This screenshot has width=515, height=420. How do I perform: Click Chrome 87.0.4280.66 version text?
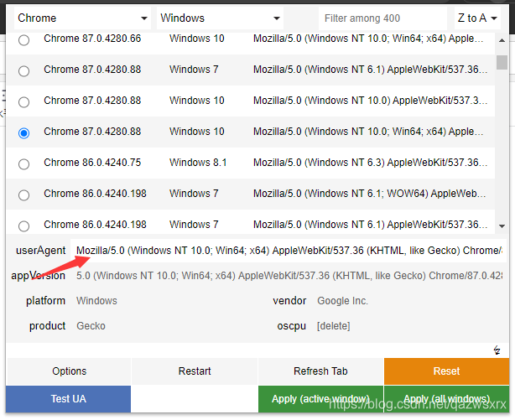pos(92,39)
